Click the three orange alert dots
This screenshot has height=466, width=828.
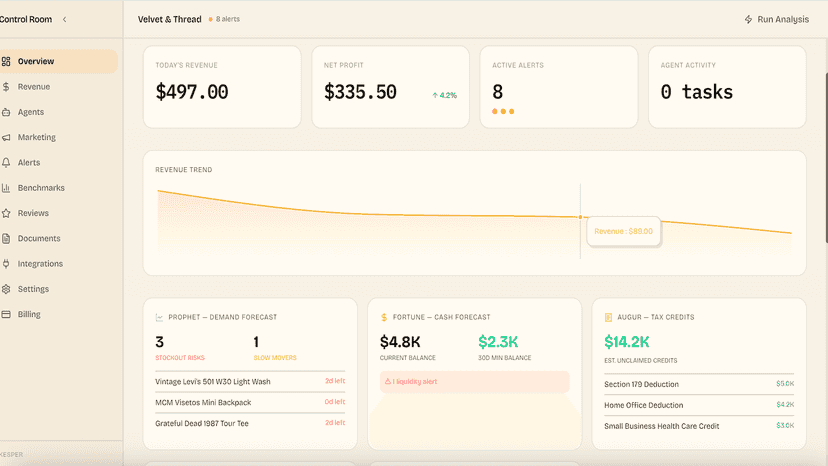(x=503, y=111)
